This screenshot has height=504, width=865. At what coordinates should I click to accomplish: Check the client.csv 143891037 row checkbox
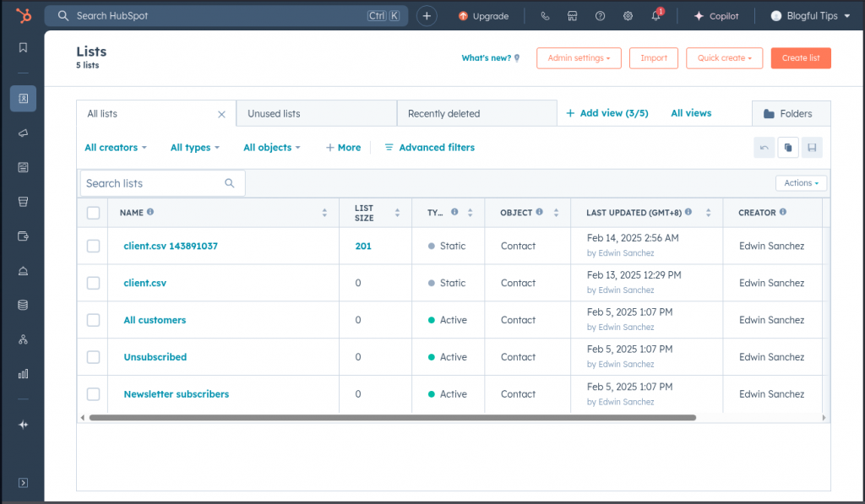click(93, 246)
